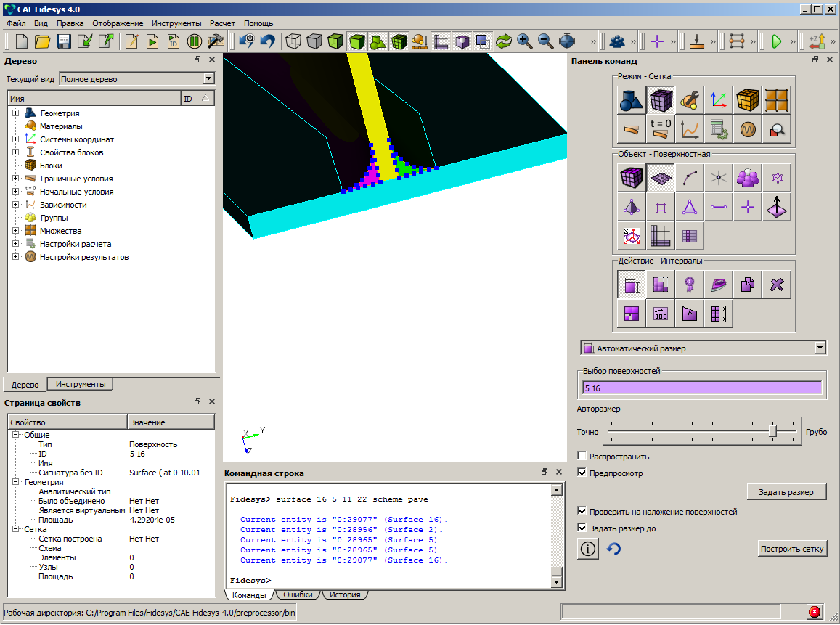Click the Значение column header
This screenshot has height=625, width=840.
tap(171, 422)
